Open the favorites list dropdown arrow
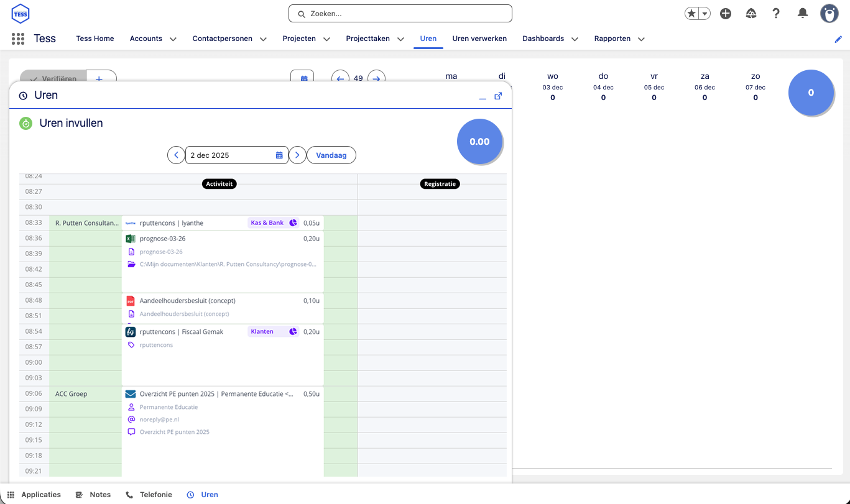This screenshot has height=504, width=850. (704, 14)
